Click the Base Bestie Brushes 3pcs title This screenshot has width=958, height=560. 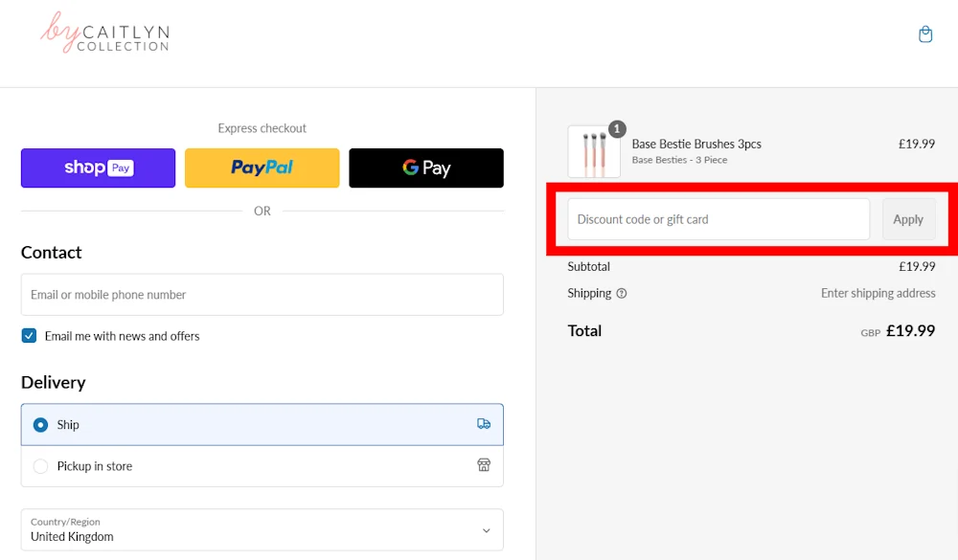pyautogui.click(x=696, y=145)
